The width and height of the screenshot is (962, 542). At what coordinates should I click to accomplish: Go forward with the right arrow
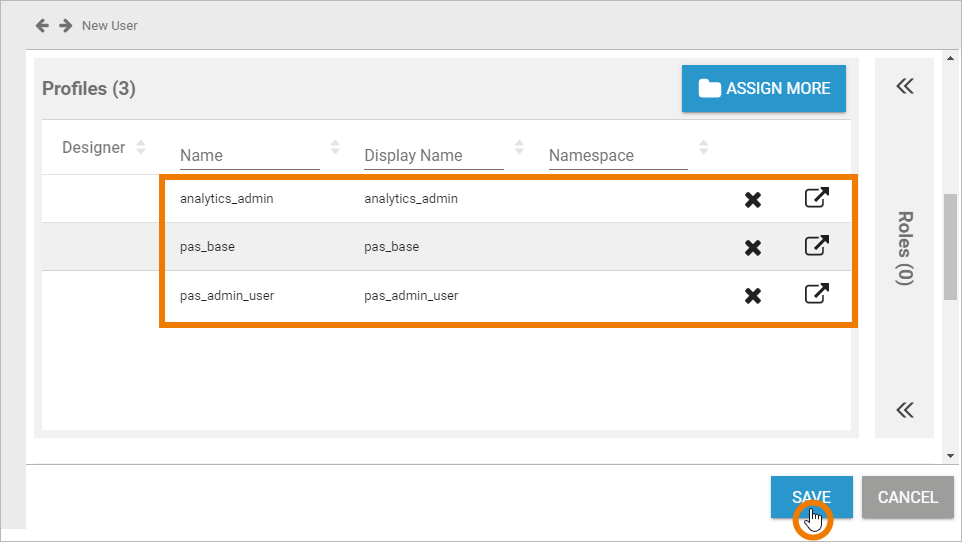point(66,25)
